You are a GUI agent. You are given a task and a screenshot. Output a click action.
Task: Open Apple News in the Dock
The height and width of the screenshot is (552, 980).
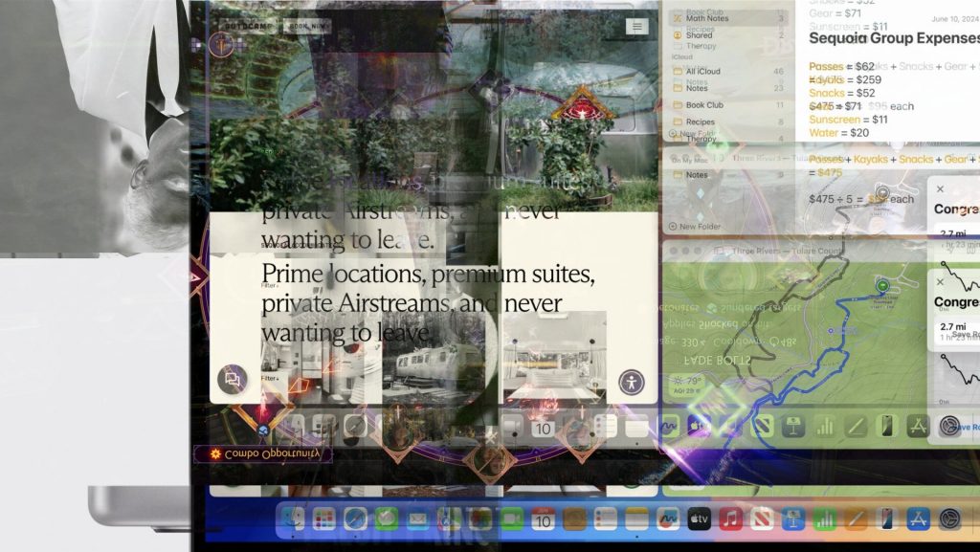pos(761,519)
